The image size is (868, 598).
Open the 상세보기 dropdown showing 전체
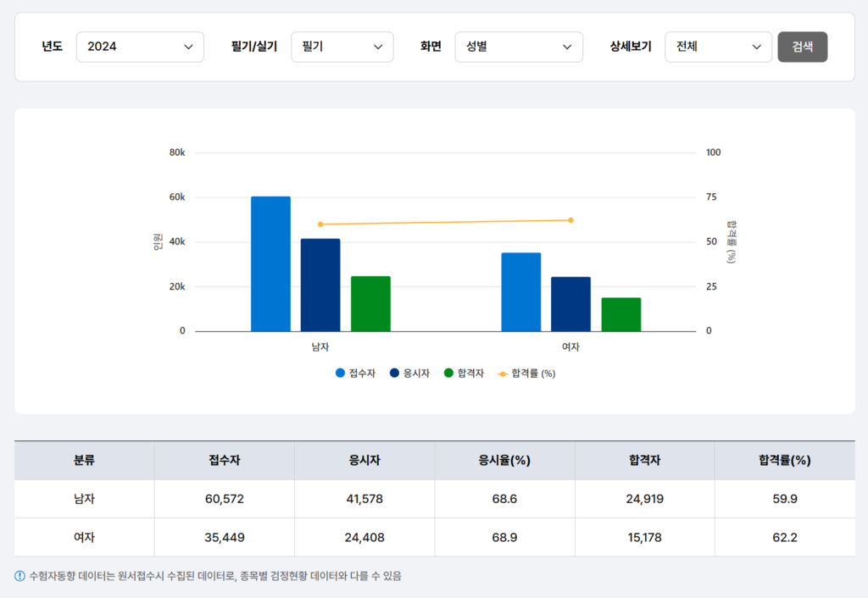coord(718,47)
